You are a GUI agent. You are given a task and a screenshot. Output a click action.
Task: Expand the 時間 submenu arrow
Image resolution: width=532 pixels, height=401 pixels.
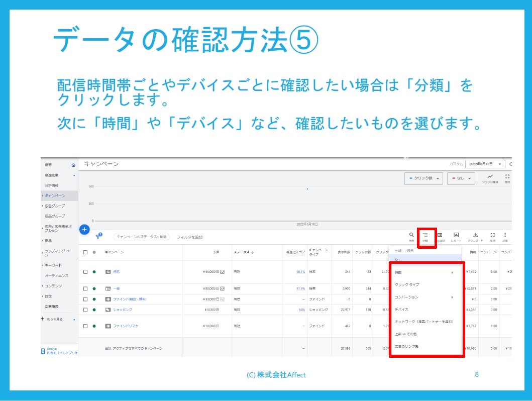tap(452, 272)
